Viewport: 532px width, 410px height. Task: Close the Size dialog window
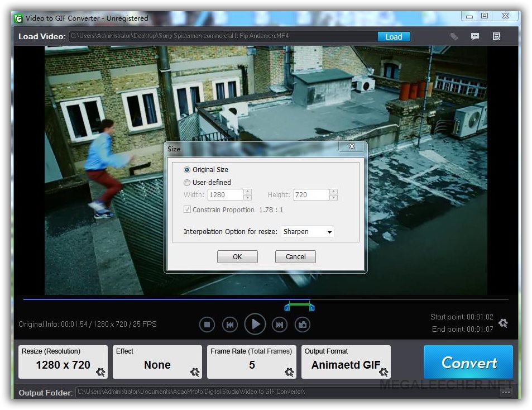(352, 146)
